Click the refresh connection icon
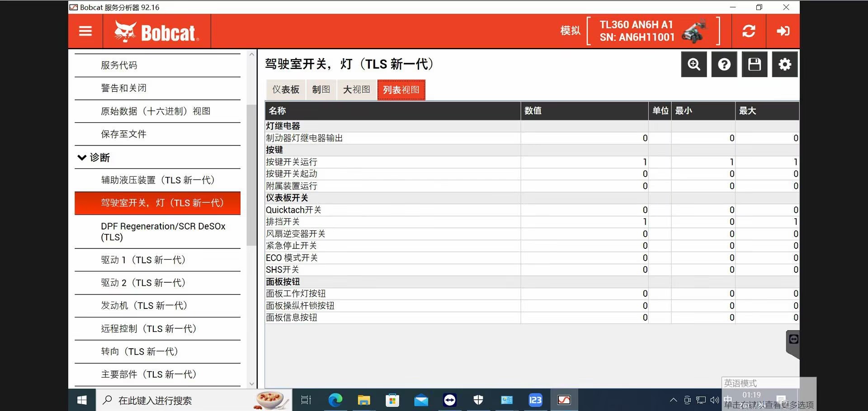Screen dimensions: 868x411 tap(749, 31)
